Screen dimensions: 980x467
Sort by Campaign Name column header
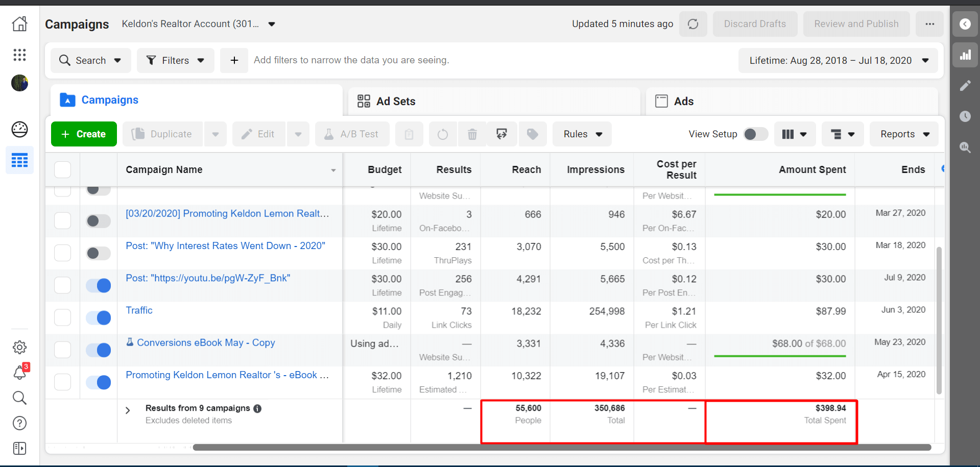point(230,169)
